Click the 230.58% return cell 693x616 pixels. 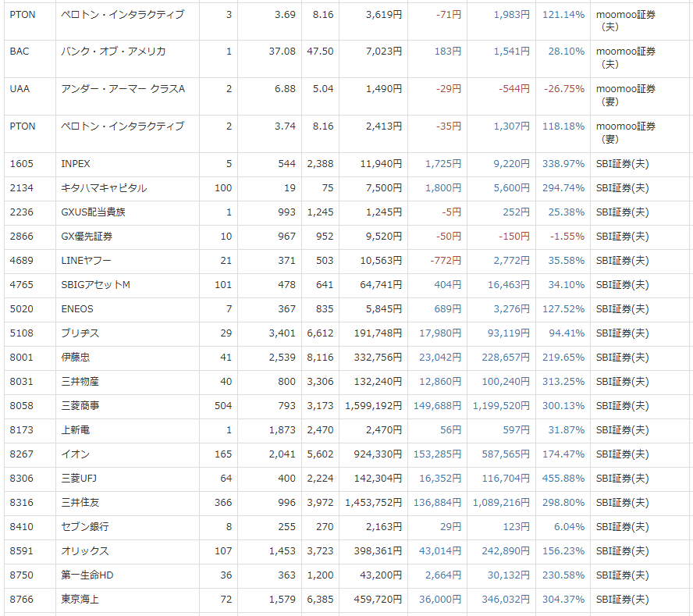tap(563, 575)
